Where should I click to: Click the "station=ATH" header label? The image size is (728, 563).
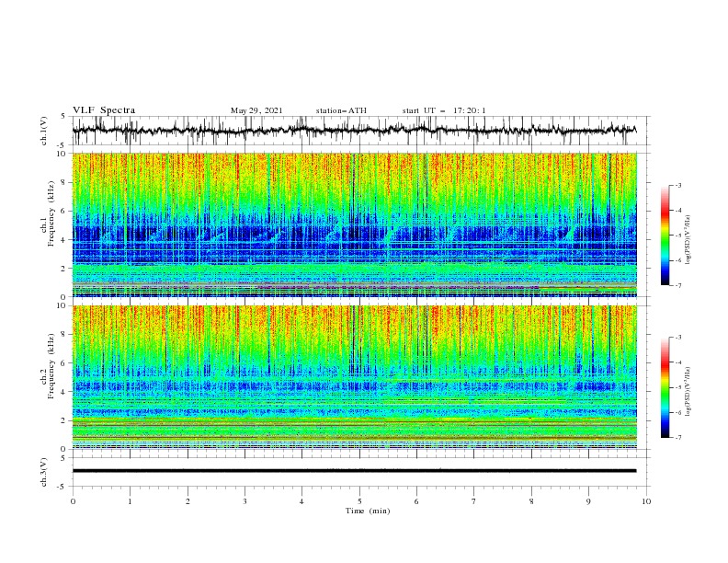341,110
